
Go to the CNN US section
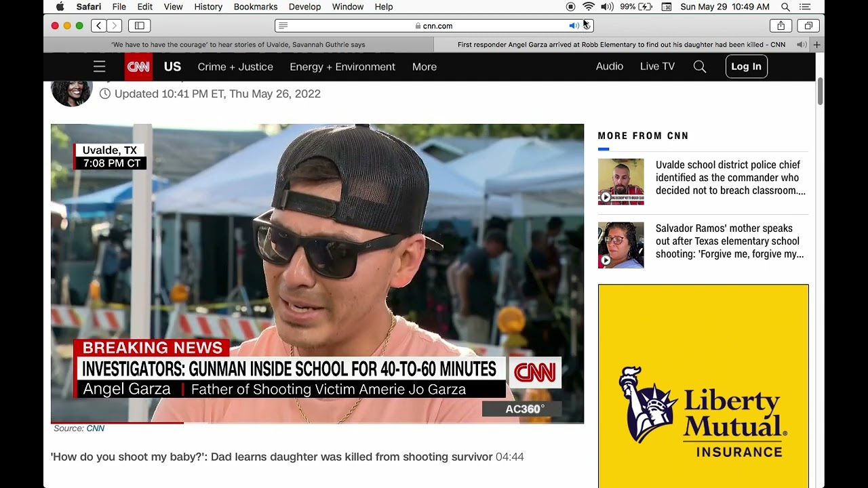coord(172,66)
